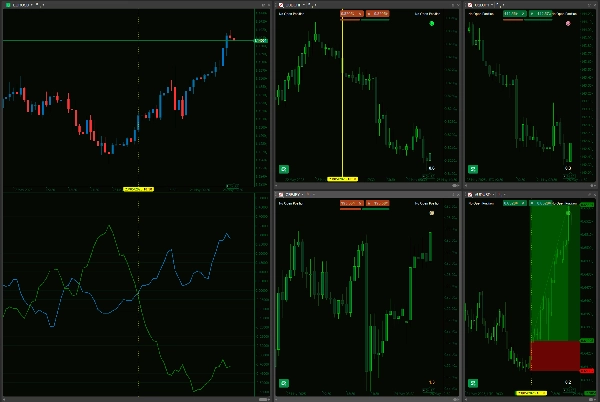Click the small counter icon near the top-right chart's price axis
The height and width of the screenshot is (402, 600).
pos(568,168)
